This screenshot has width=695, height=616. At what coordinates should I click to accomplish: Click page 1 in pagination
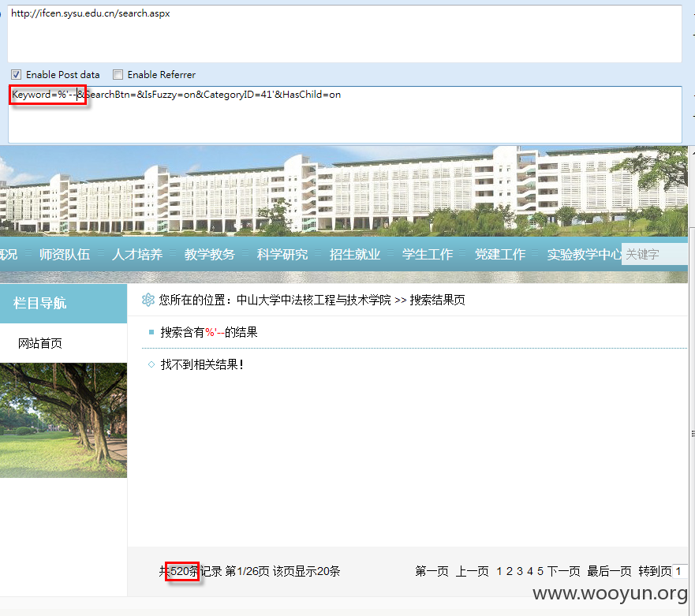click(x=499, y=571)
